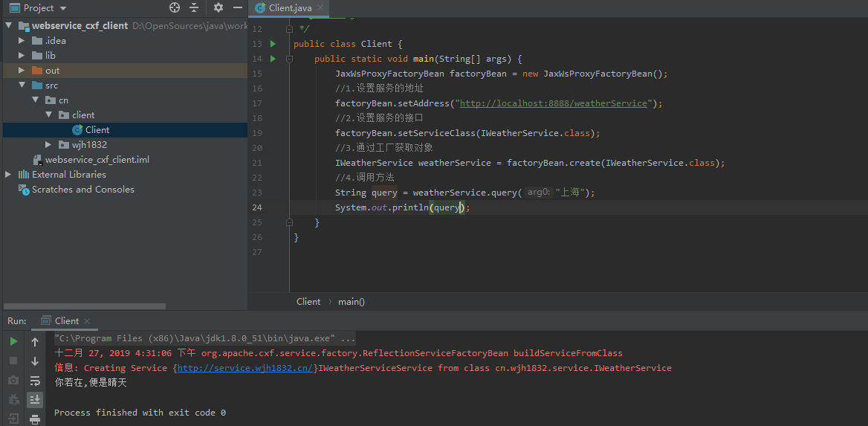
Task: Click main() in the editor breadcrumb
Action: pyautogui.click(x=352, y=302)
